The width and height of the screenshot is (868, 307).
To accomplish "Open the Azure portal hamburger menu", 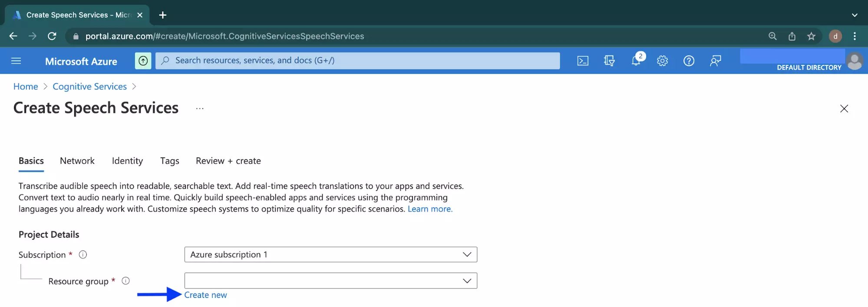I will pos(16,61).
